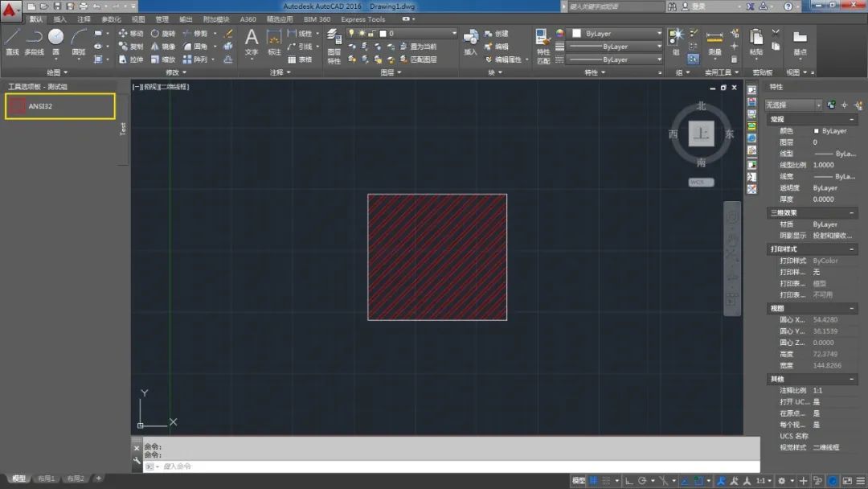The height and width of the screenshot is (489, 868).
Task: Toggle the grid display in status bar
Action: coord(593,481)
